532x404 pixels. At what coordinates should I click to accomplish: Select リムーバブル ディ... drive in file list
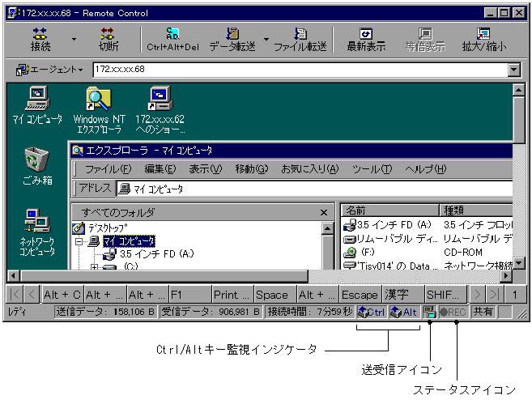click(390, 239)
